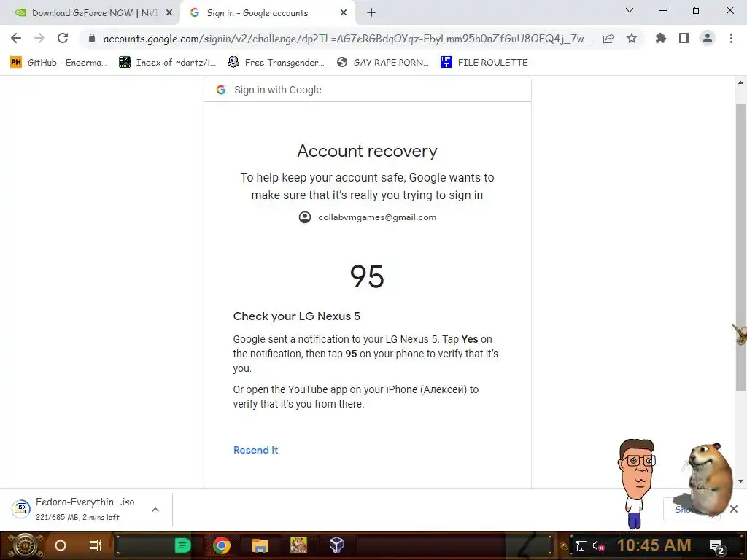Click the cartoon man with glasses
Screen dimensions: 747x560
click(x=636, y=483)
